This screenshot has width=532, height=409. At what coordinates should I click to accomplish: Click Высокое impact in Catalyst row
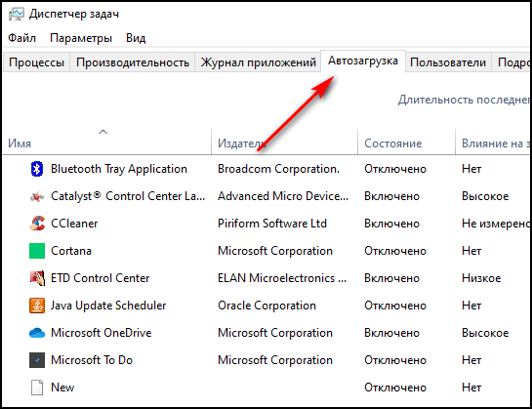(x=485, y=196)
